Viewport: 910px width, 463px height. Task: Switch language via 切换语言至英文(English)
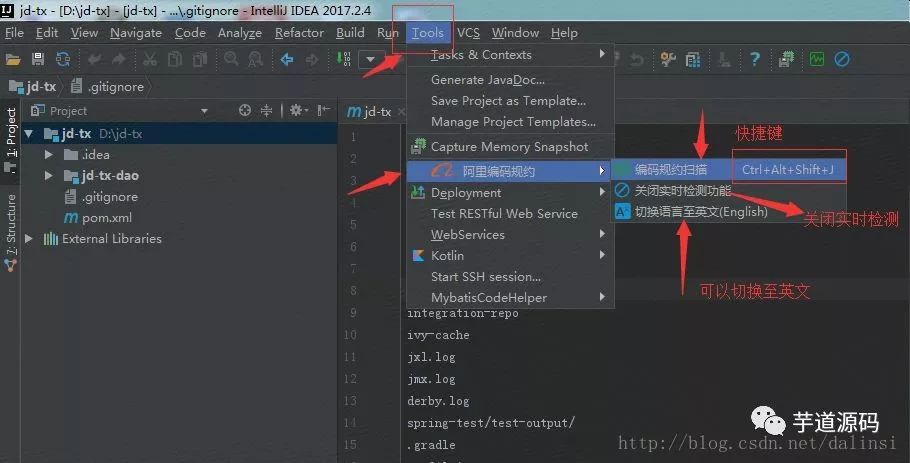click(729, 212)
